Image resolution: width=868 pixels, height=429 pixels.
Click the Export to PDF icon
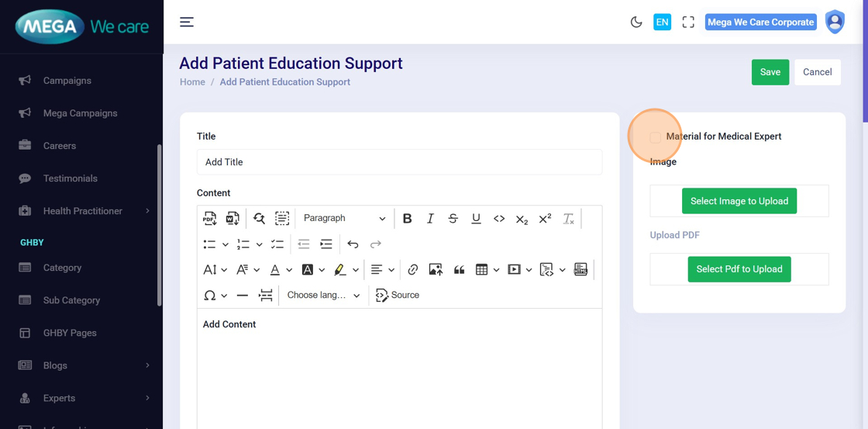coord(210,219)
